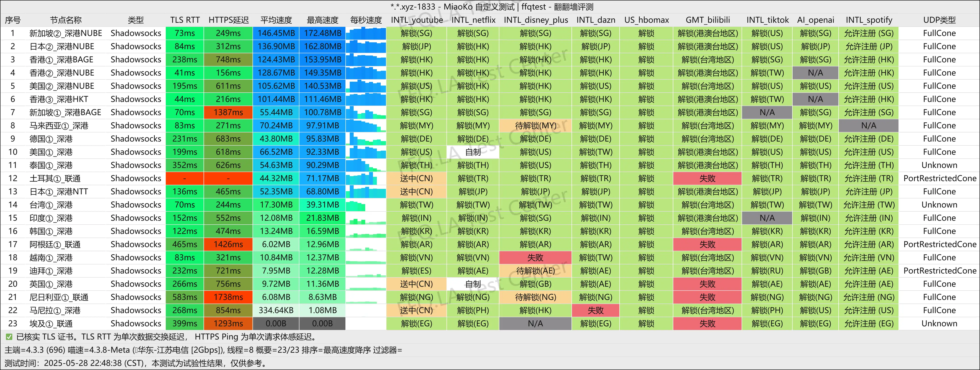Click the UDP类型 column header

click(x=939, y=20)
